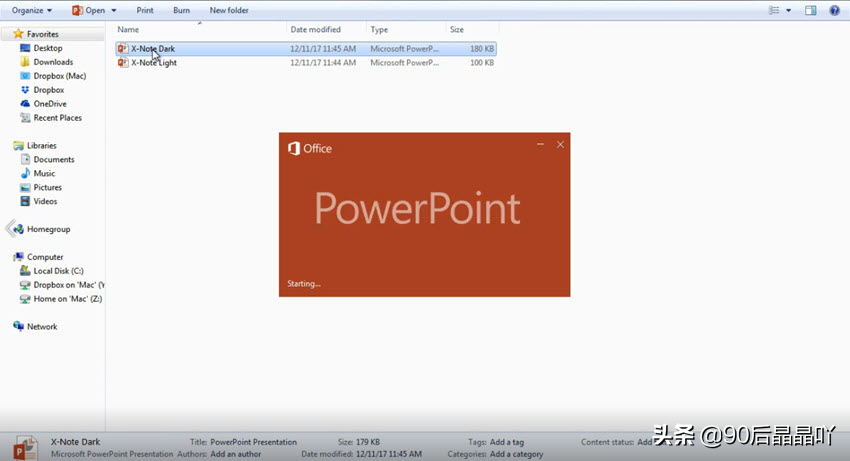Select the X-Note Light file icon
The image size is (850, 461).
[123, 63]
